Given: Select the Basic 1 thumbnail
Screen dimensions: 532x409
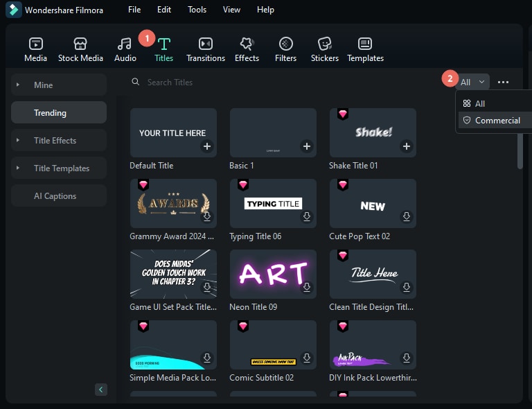Looking at the screenshot, I should (x=273, y=132).
